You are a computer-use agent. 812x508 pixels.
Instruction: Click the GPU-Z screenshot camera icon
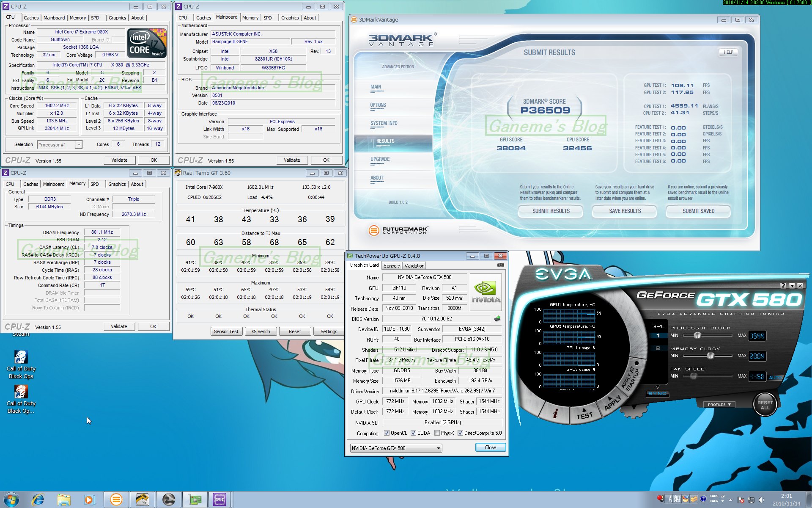coord(500,265)
